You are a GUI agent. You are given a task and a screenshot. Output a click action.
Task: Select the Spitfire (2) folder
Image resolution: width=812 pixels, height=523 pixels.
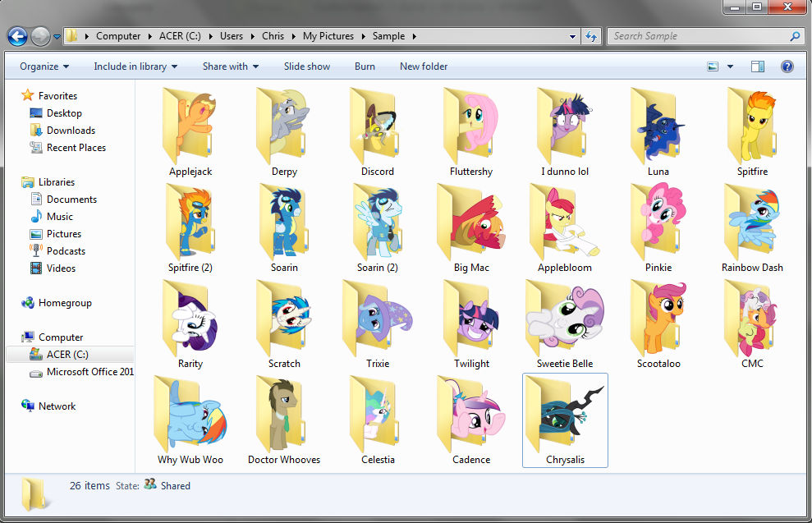pyautogui.click(x=190, y=222)
